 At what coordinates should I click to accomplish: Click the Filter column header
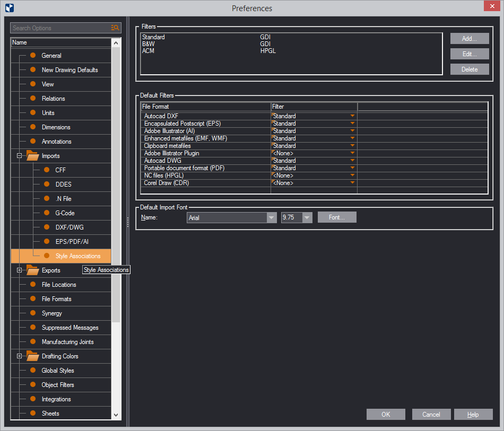click(x=314, y=107)
